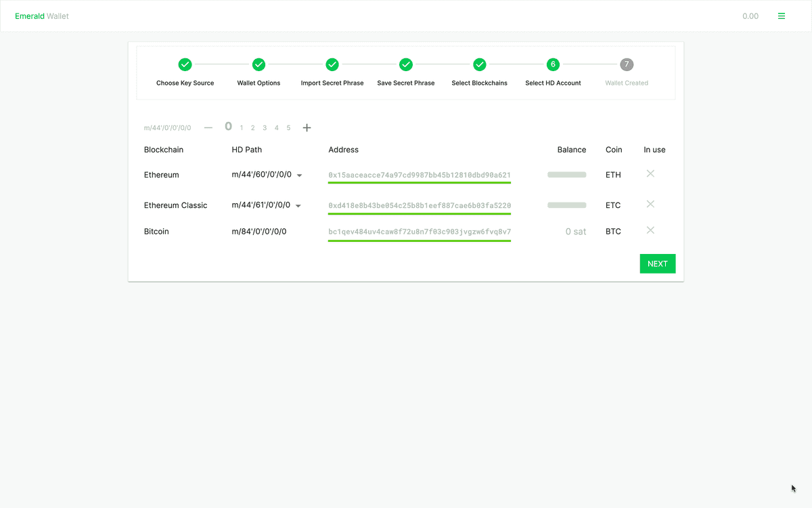Image resolution: width=812 pixels, height=508 pixels.
Task: Click the Ethereum Classic in-use X icon
Action: point(650,205)
